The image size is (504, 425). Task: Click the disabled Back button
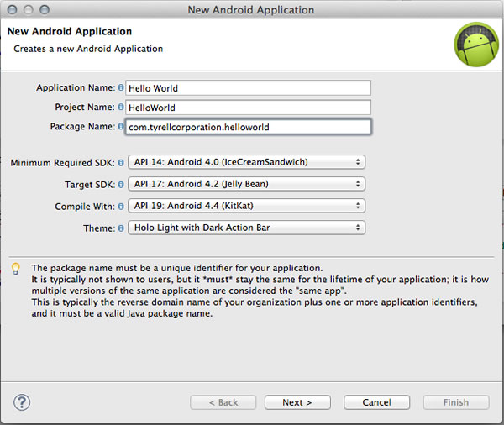pos(223,402)
